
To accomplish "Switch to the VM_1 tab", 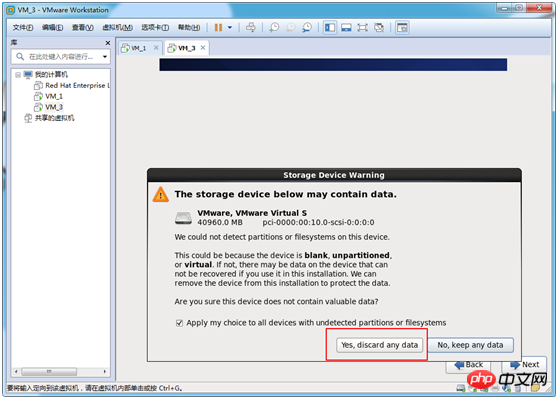I will tap(138, 48).
